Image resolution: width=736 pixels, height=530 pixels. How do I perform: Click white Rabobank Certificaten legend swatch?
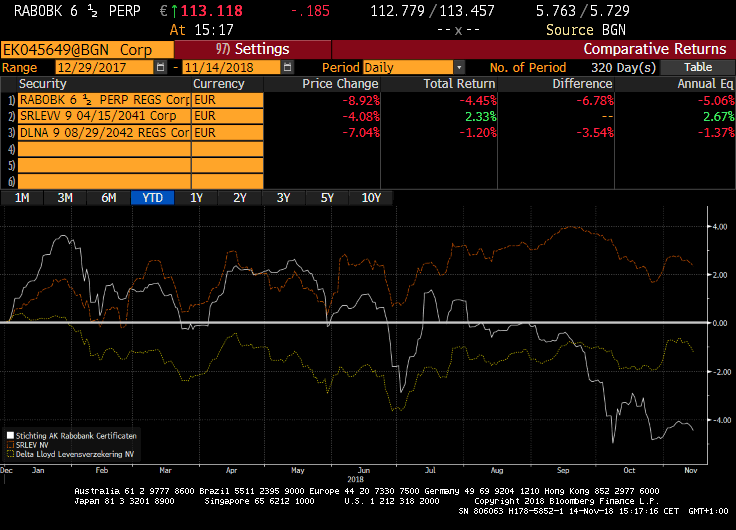point(10,436)
